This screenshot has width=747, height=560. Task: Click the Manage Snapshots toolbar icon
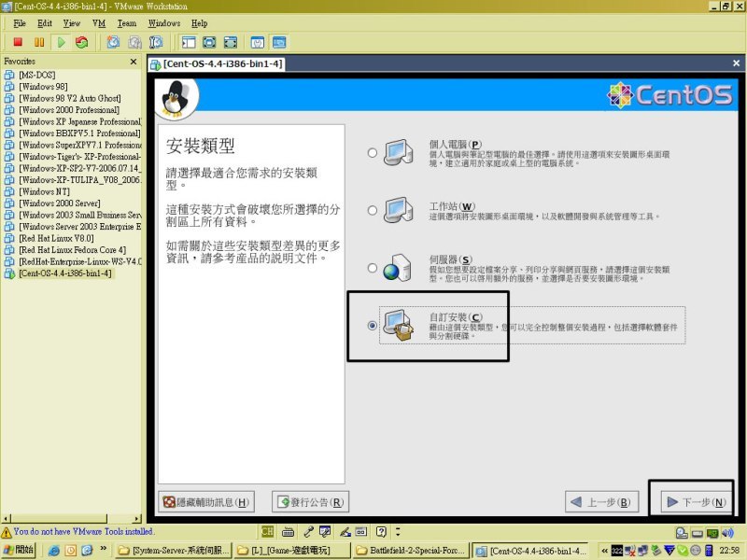coord(156,42)
